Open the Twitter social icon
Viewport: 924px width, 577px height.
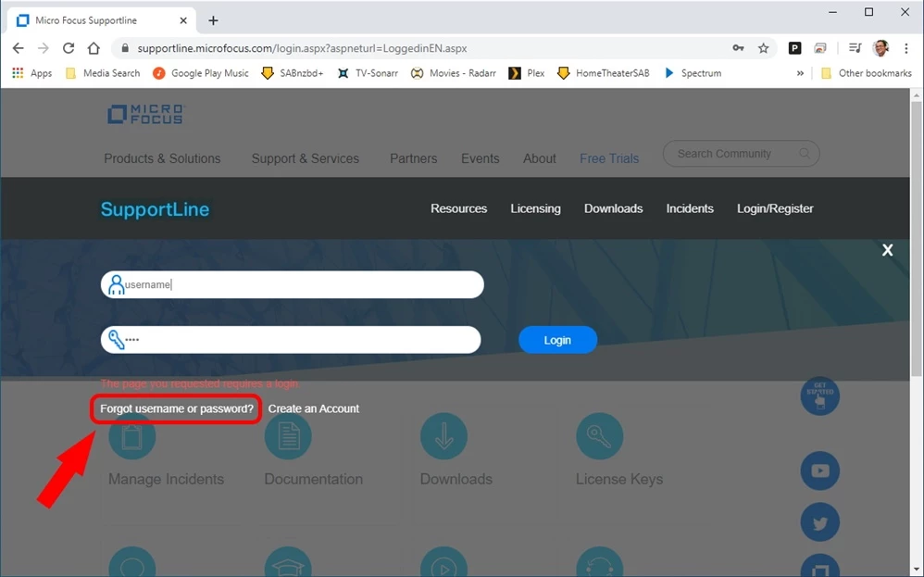(x=819, y=521)
